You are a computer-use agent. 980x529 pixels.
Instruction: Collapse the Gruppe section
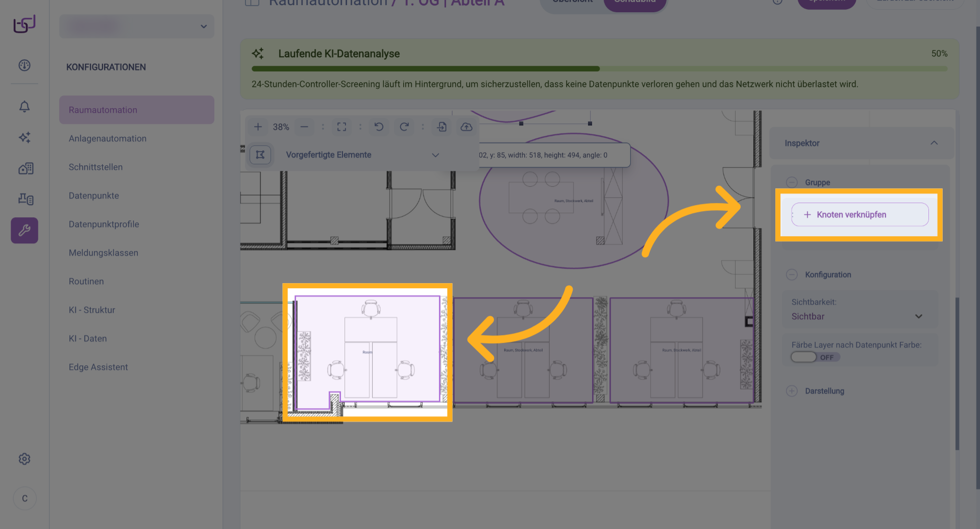coord(792,183)
